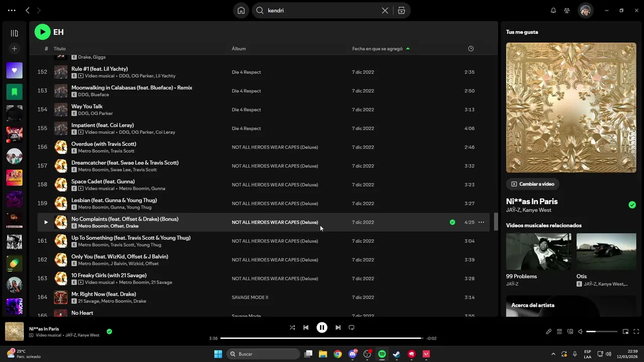Open the user profile avatar
Image resolution: width=644 pixels, height=362 pixels.
coord(585,10)
